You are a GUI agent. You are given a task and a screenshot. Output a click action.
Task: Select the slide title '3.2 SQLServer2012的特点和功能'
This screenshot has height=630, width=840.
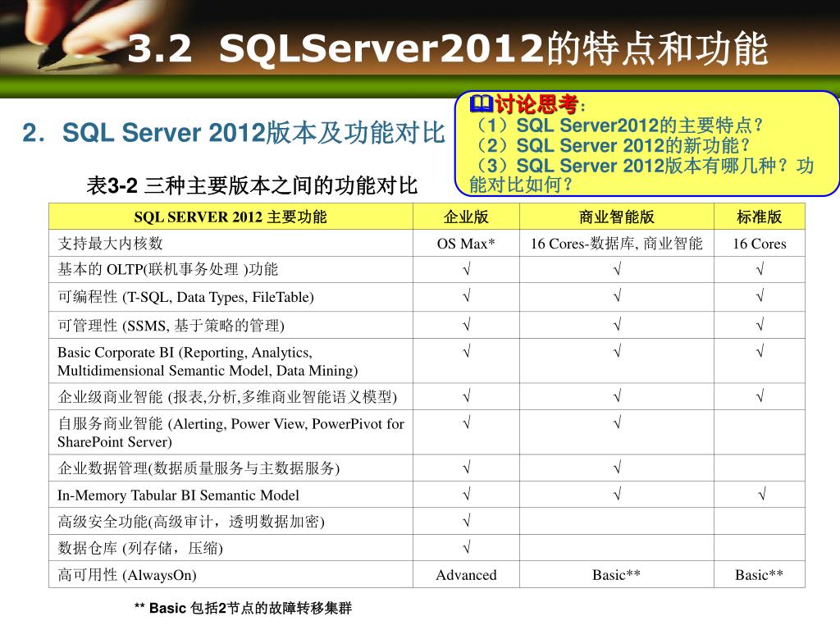coord(448,48)
